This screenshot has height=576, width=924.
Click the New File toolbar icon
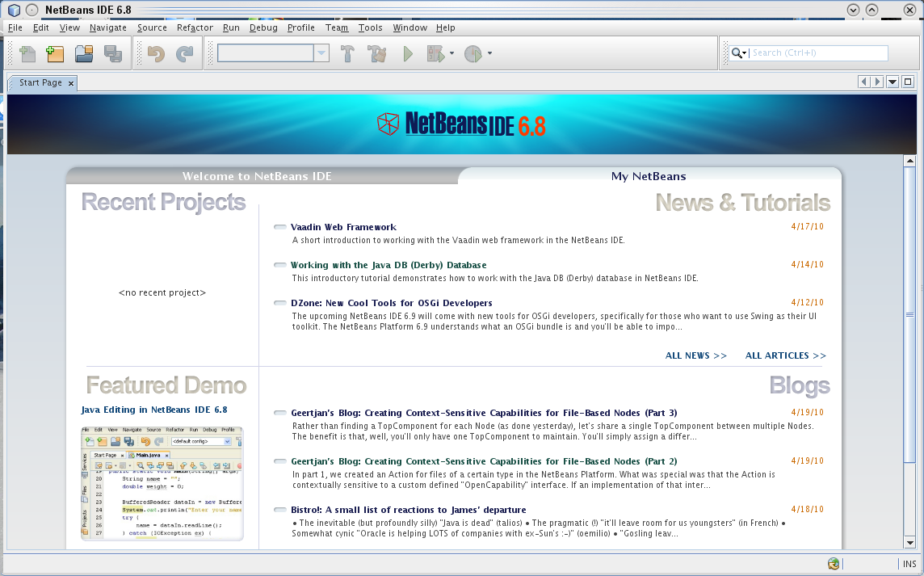[27, 53]
